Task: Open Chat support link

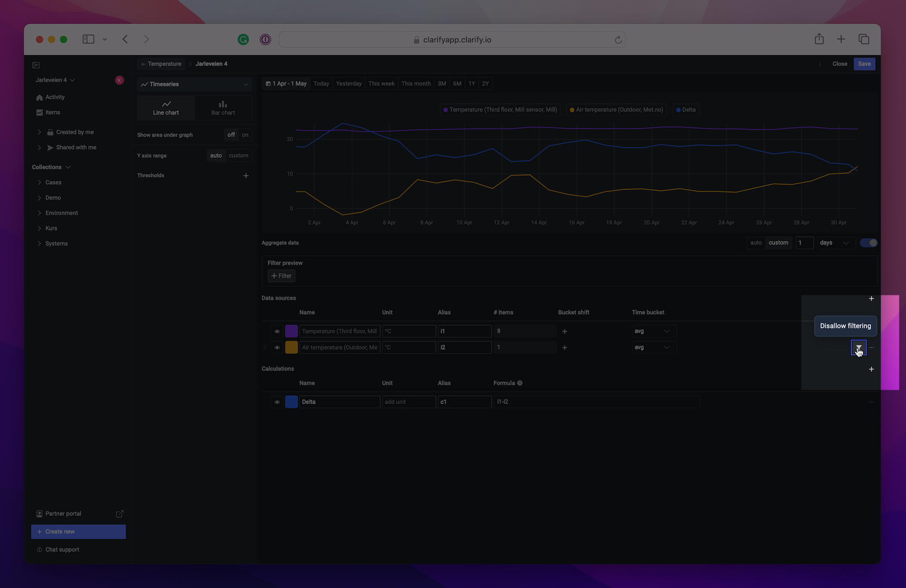Action: coord(58,550)
